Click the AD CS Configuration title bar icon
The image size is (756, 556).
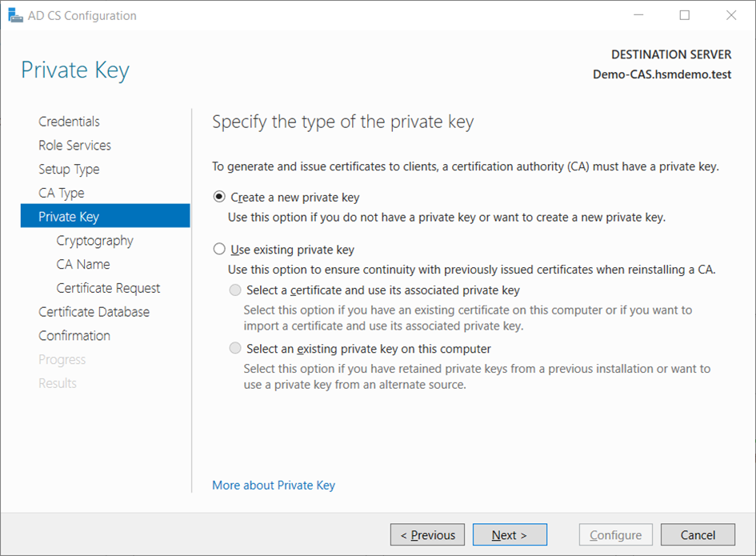(x=15, y=15)
